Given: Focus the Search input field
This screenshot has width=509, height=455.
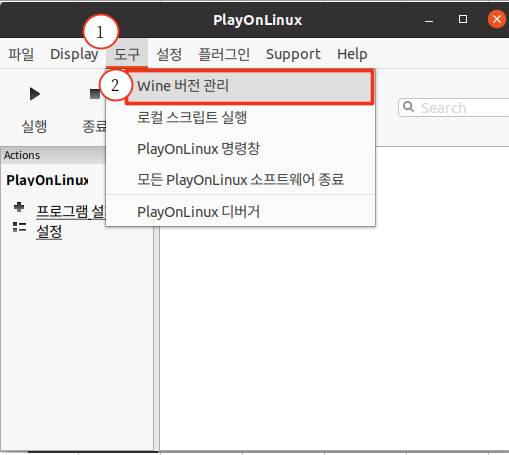Looking at the screenshot, I should point(454,108).
